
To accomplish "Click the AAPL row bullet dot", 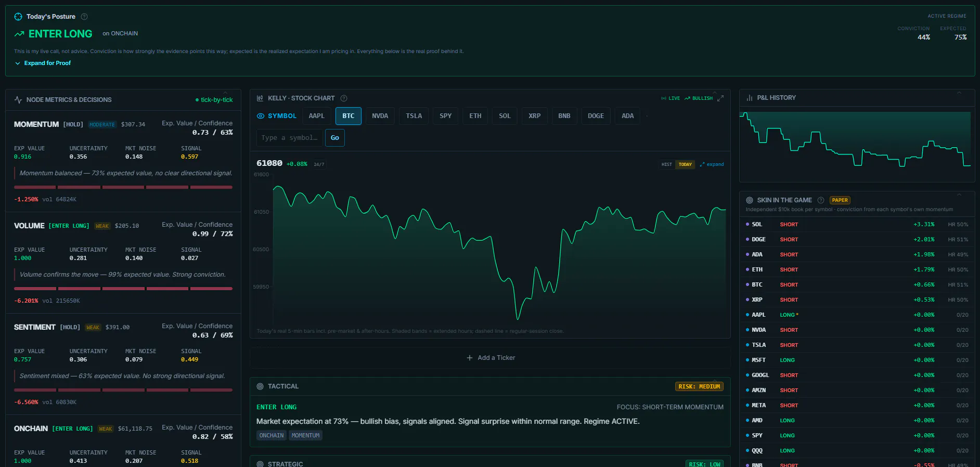I will coord(747,315).
